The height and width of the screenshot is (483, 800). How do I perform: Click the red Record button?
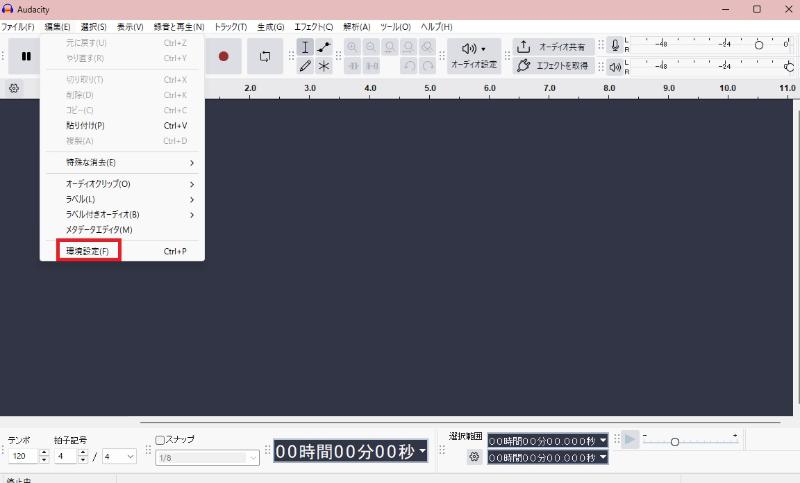point(223,56)
